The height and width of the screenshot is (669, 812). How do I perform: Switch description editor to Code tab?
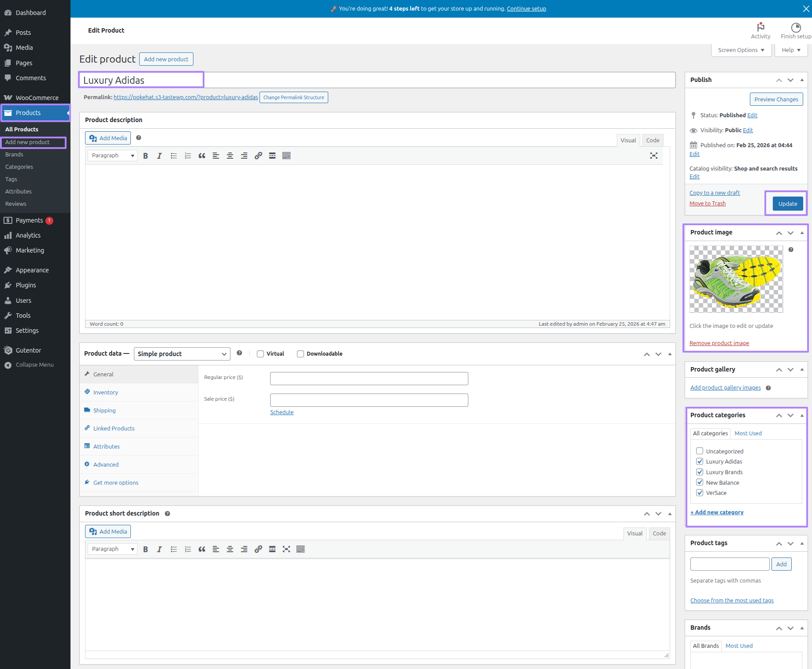pos(653,140)
